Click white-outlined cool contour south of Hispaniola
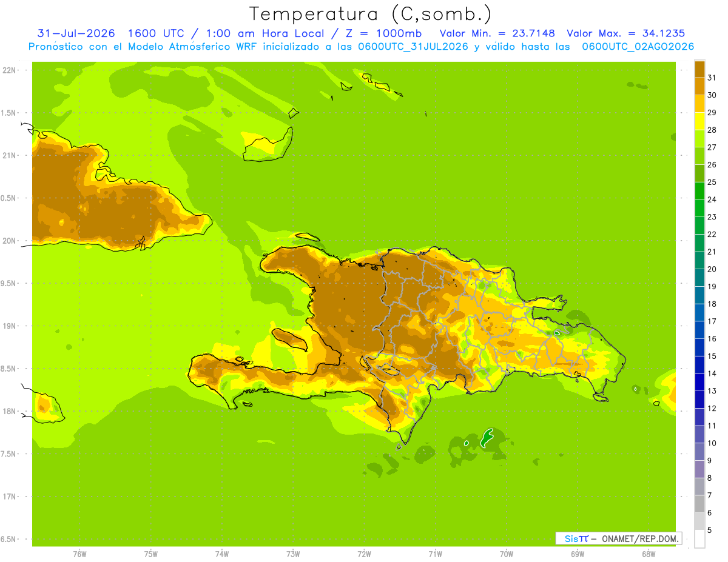Viewport: 728px width, 562px height. (x=487, y=438)
